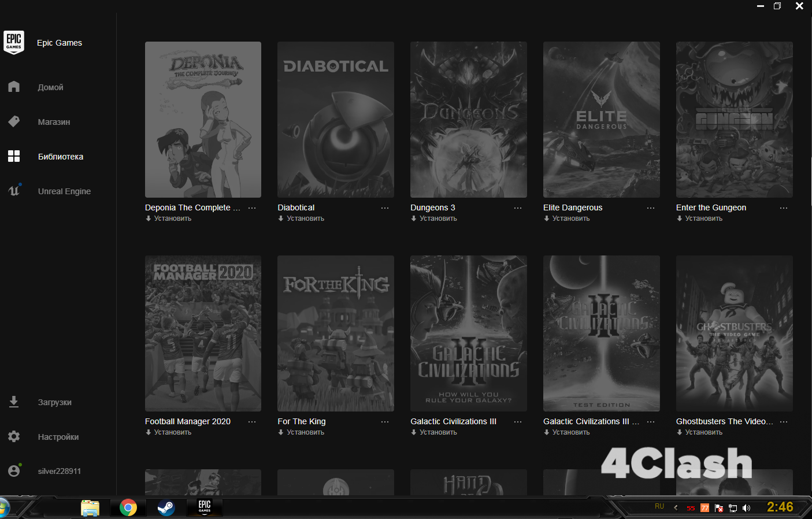Open File Explorer from the taskbar
The height and width of the screenshot is (519, 812).
pos(90,508)
